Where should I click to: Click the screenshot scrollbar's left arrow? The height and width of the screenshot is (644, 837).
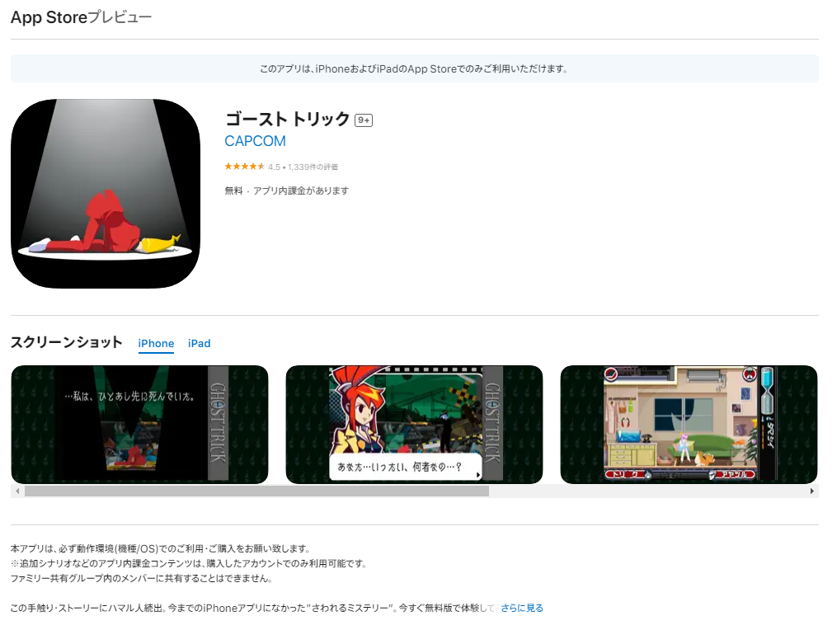[x=16, y=491]
